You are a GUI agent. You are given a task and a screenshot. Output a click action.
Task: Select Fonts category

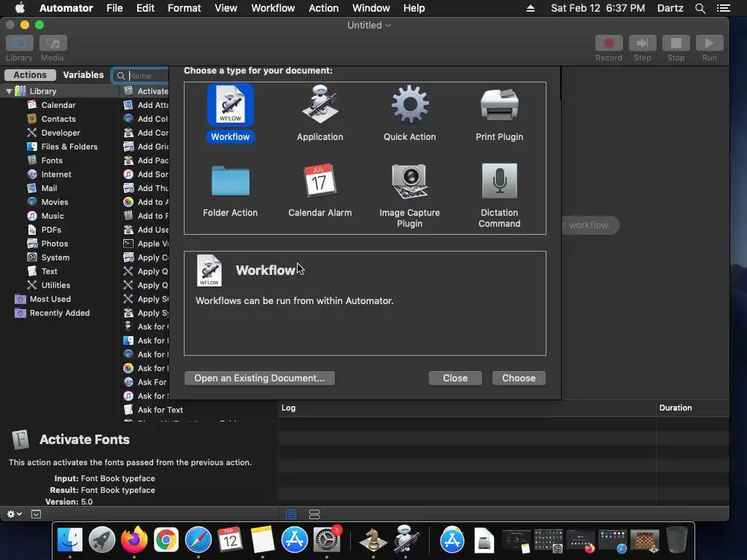coord(52,160)
